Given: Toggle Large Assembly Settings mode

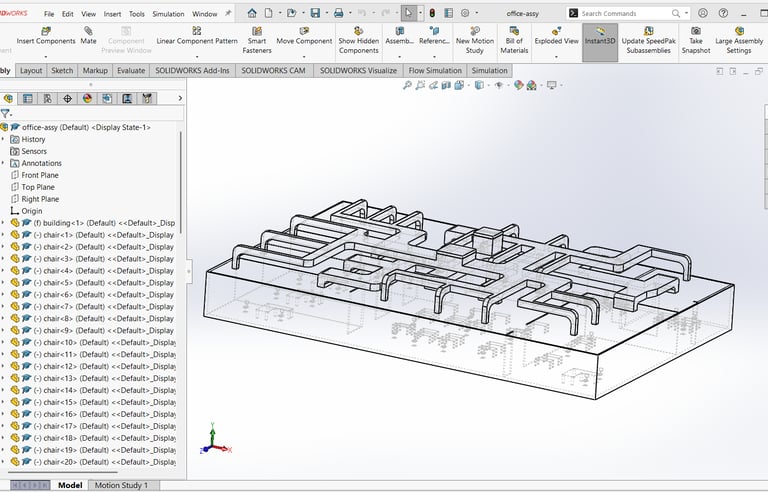Looking at the screenshot, I should (739, 37).
